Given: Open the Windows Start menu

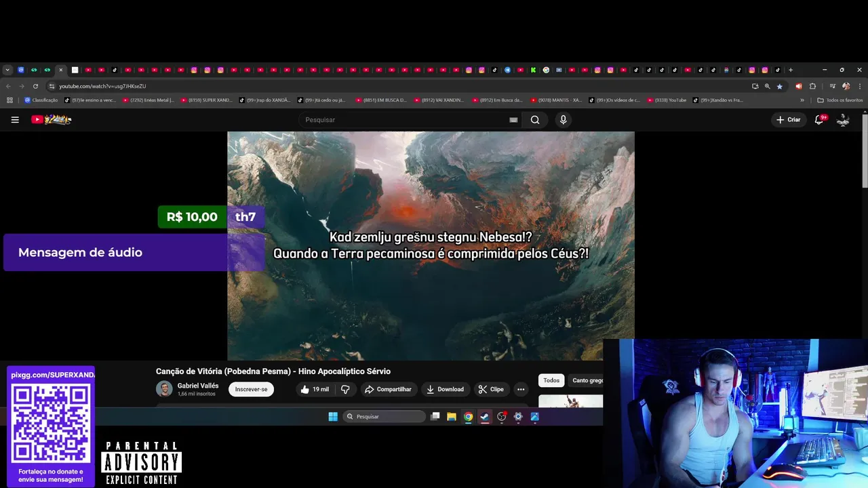Looking at the screenshot, I should pyautogui.click(x=333, y=417).
